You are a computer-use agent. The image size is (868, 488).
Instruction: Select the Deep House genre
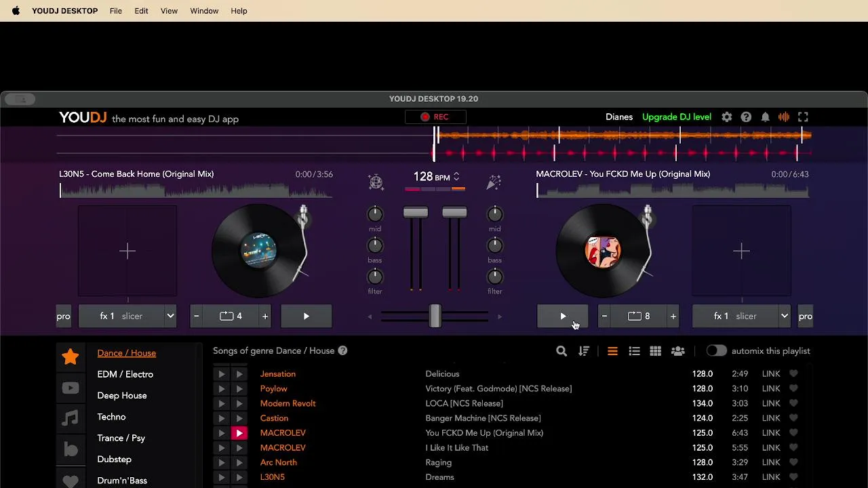pyautogui.click(x=122, y=396)
